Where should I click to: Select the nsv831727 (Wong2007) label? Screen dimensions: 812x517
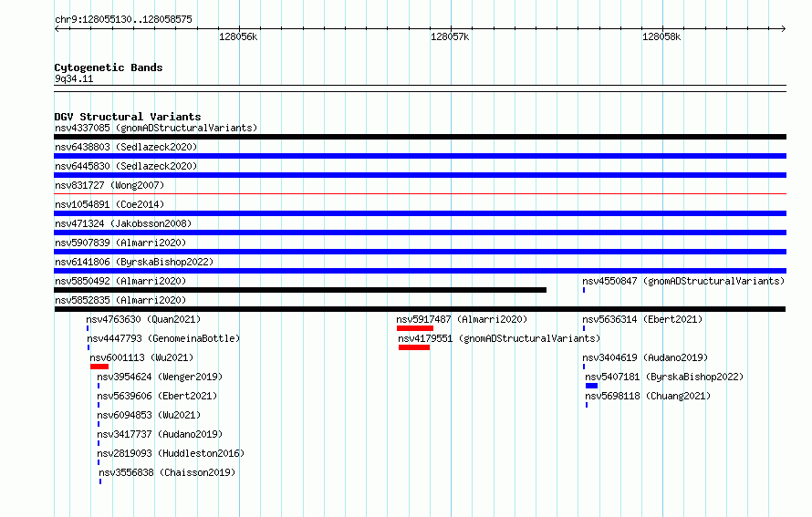[109, 185]
